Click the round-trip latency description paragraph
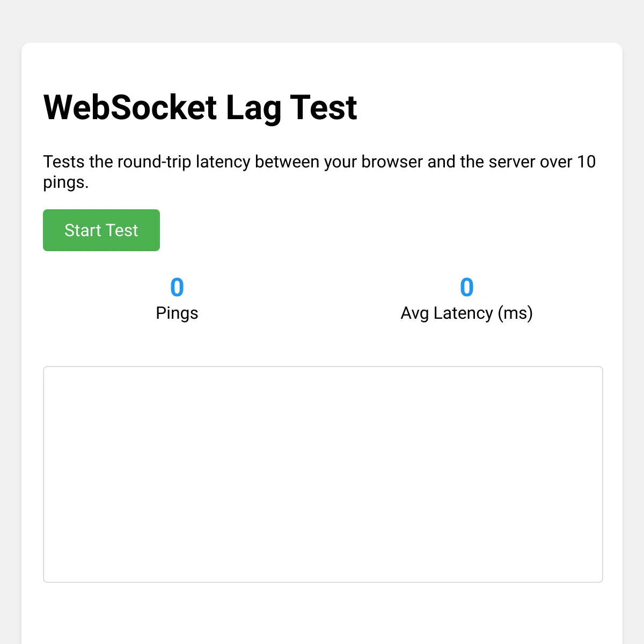644x644 pixels. point(320,172)
